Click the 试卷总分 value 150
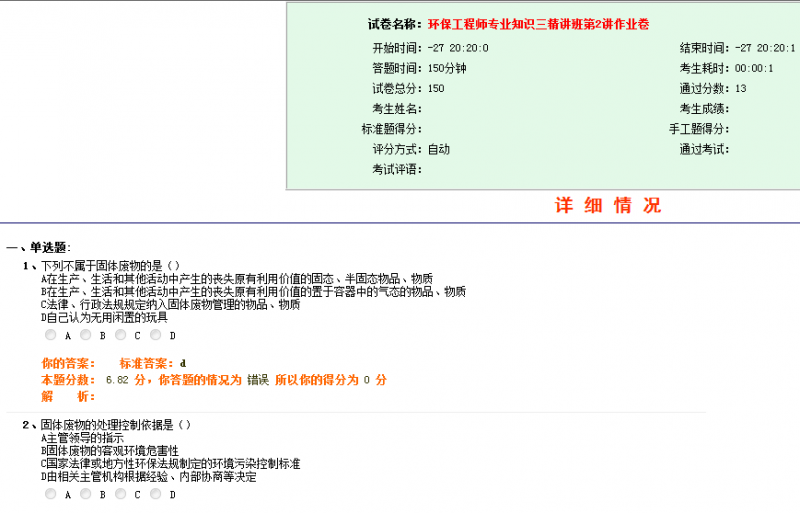 pos(436,89)
